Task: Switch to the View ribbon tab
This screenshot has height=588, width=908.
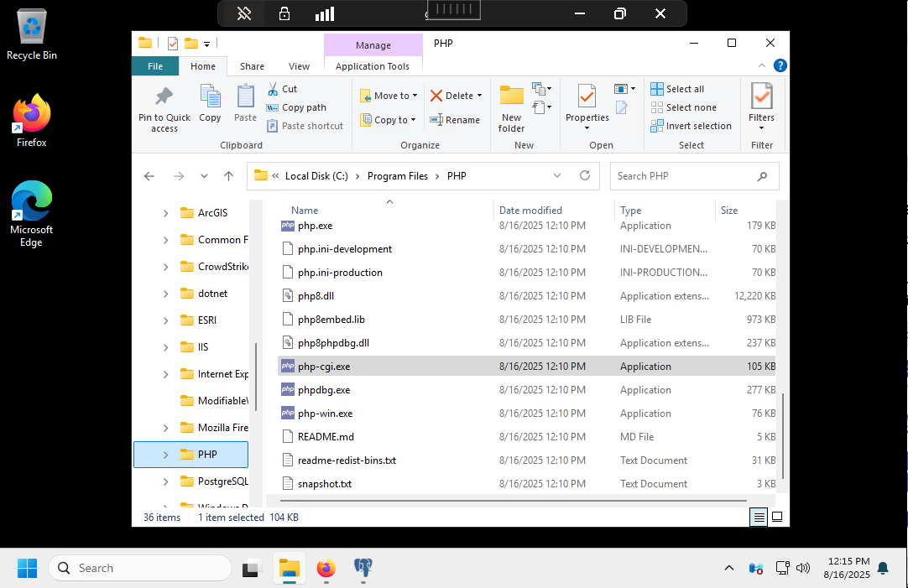Action: click(x=299, y=66)
